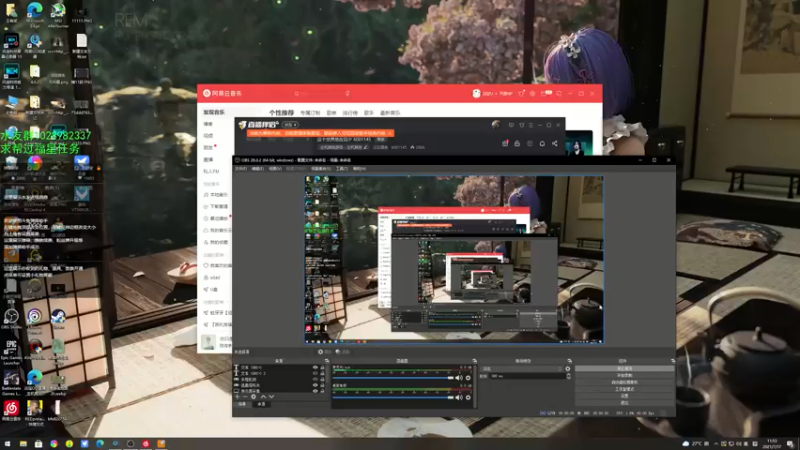The image size is (800, 450).
Task: Open messages mail icon in NetEase
Action: tap(544, 93)
